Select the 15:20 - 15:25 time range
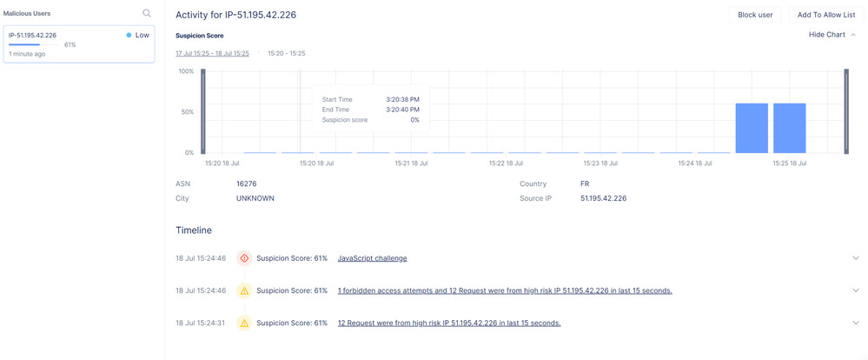This screenshot has width=868, height=360. (x=286, y=53)
